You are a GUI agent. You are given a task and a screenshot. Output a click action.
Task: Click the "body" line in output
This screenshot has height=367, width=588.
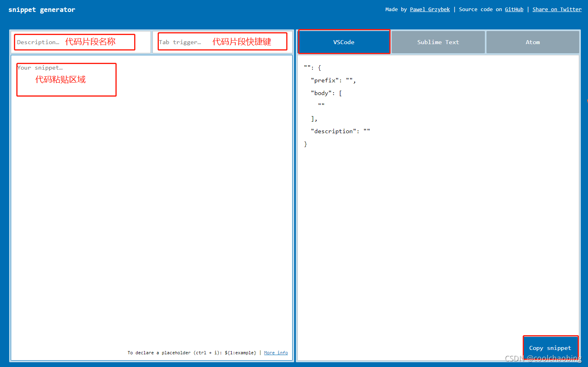coord(326,93)
